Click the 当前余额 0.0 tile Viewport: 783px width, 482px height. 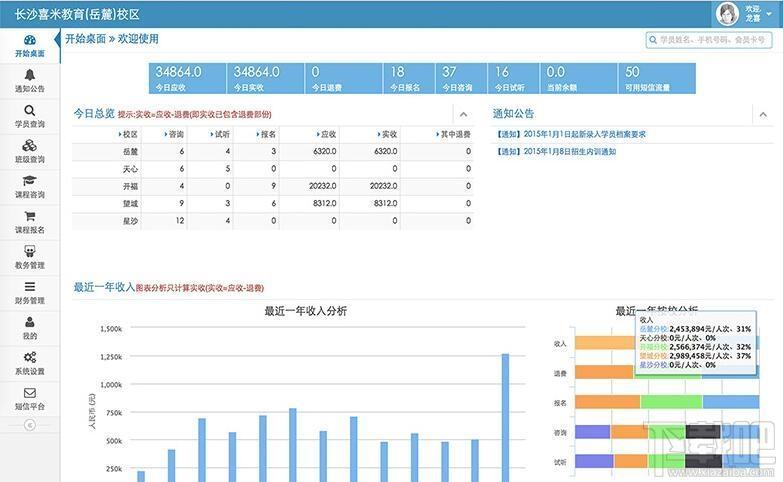click(x=578, y=78)
